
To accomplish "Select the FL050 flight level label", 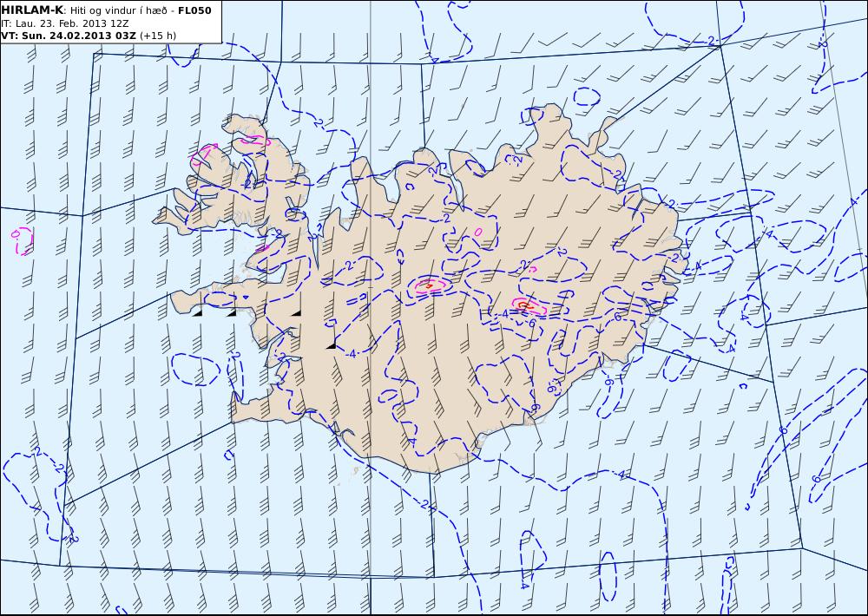I will [x=194, y=10].
